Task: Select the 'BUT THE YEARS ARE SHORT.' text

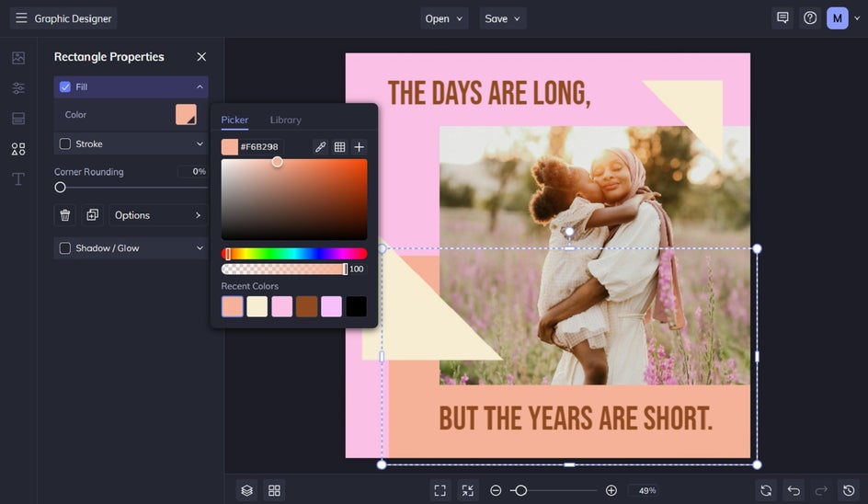Action: (576, 418)
